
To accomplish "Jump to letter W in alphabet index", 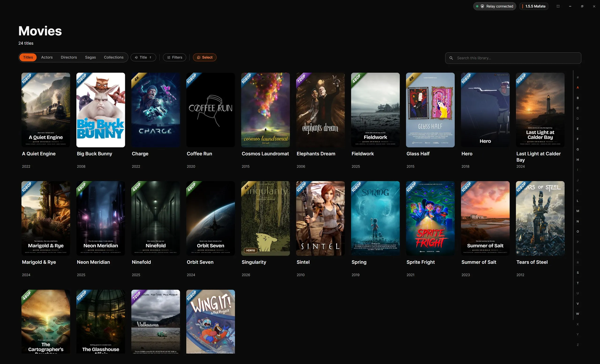I will (577, 314).
